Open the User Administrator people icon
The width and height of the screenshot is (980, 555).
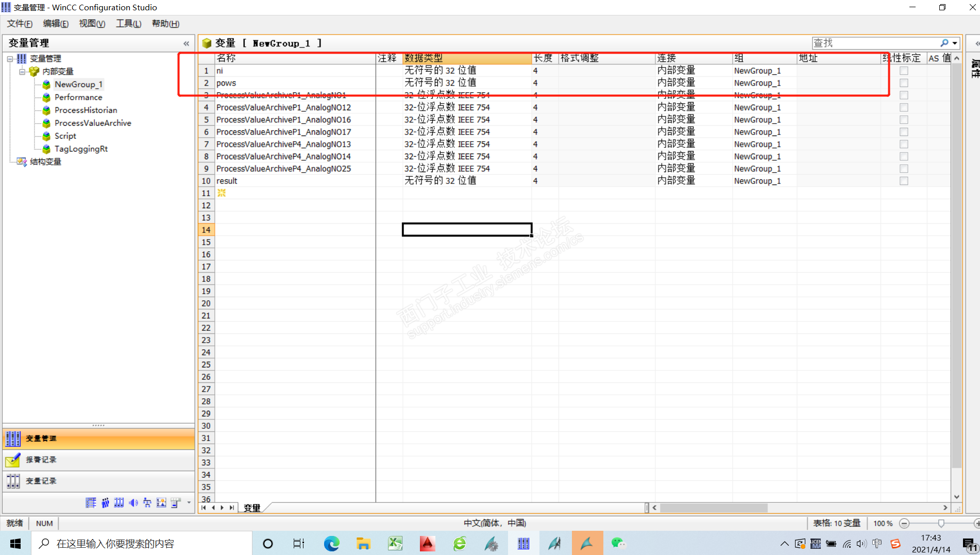pyautogui.click(x=105, y=502)
